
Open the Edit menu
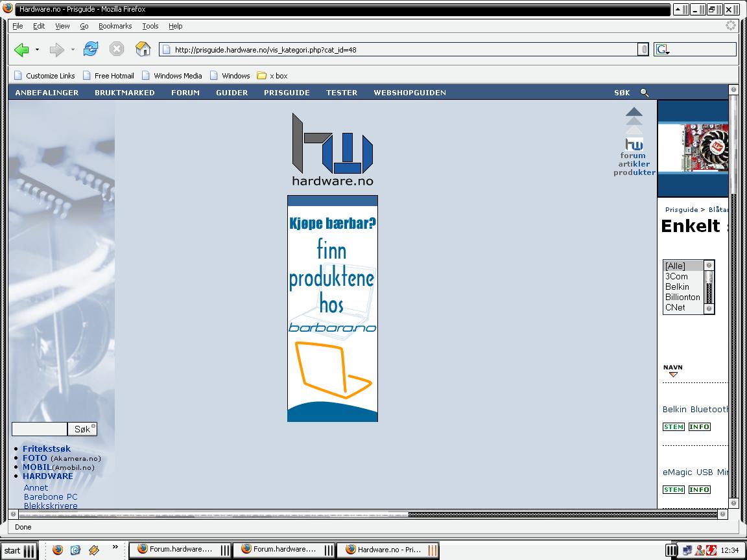[x=39, y=26]
